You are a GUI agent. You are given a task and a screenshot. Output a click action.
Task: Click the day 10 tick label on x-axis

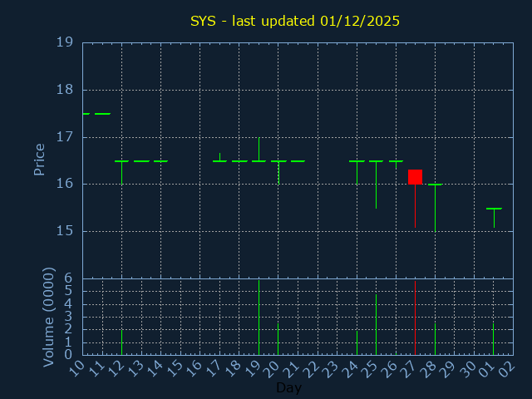tap(76, 367)
